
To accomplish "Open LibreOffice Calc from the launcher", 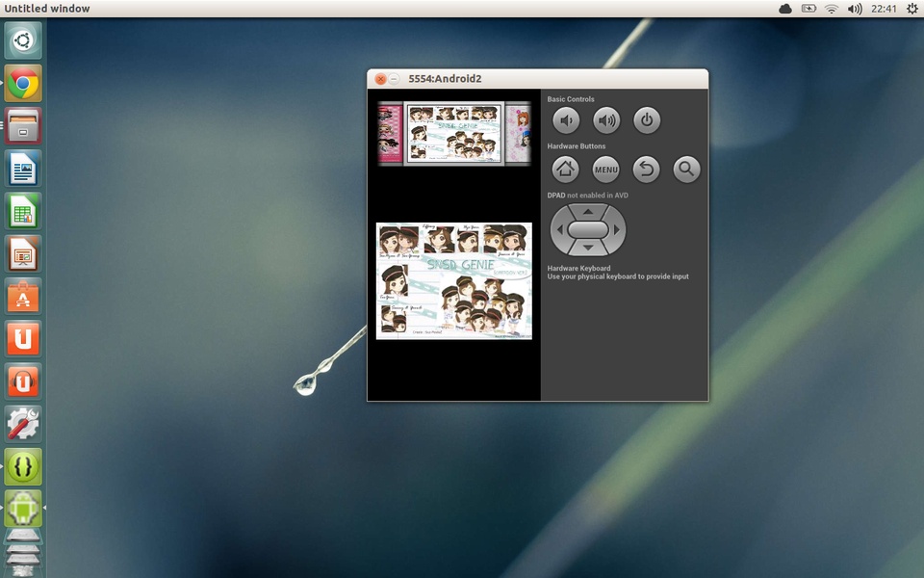I will pos(23,211).
